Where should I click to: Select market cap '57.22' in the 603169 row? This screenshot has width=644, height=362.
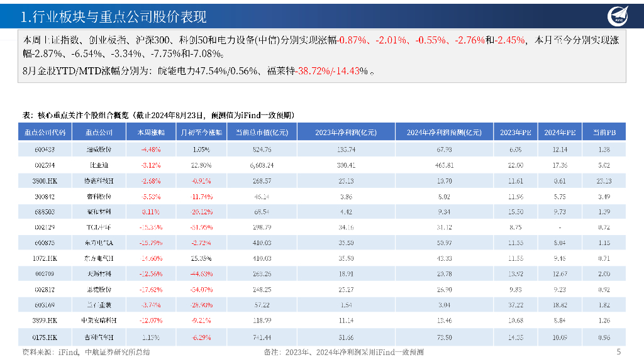[262, 305]
